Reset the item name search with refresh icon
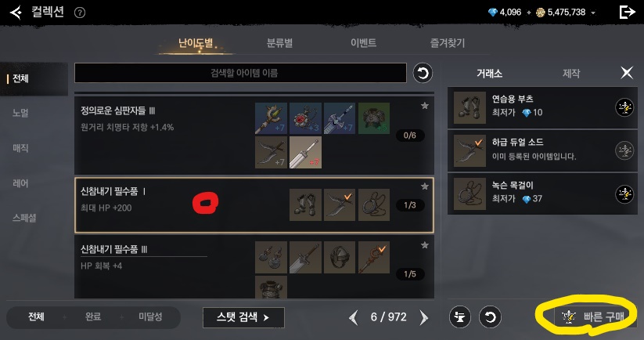The image size is (644, 340). pyautogui.click(x=423, y=73)
